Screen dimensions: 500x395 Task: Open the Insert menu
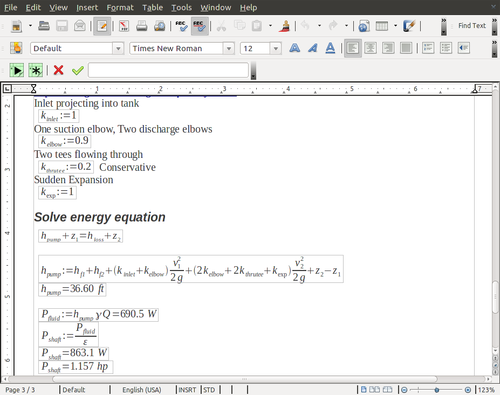click(87, 7)
